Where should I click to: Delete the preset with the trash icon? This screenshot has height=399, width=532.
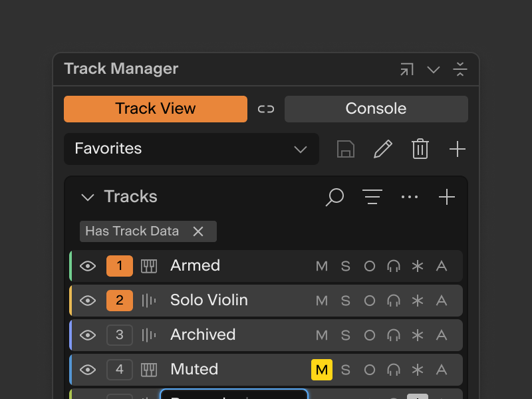pyautogui.click(x=420, y=148)
